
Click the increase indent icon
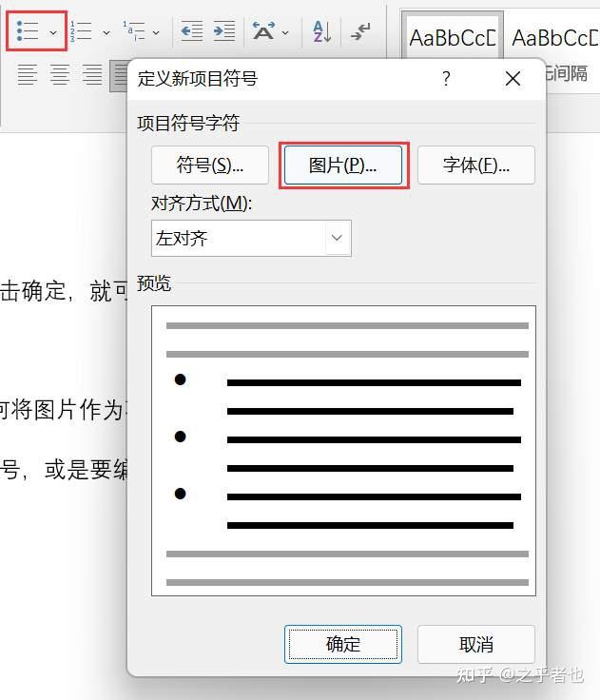click(x=224, y=31)
